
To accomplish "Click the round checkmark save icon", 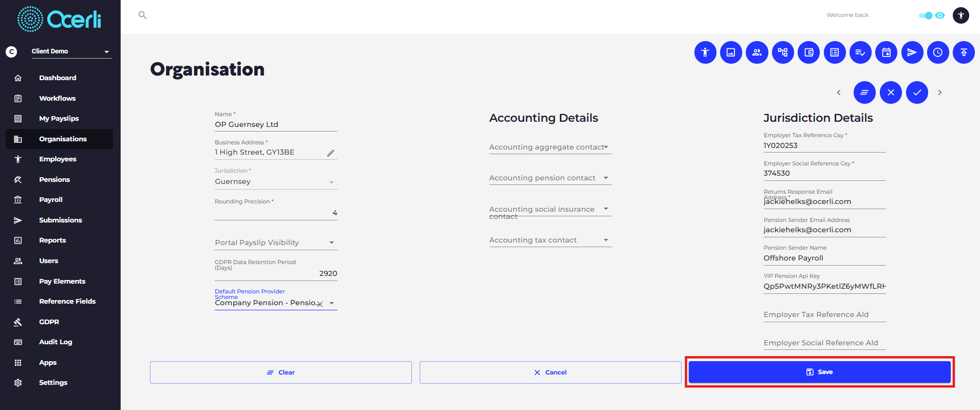I will [x=917, y=92].
